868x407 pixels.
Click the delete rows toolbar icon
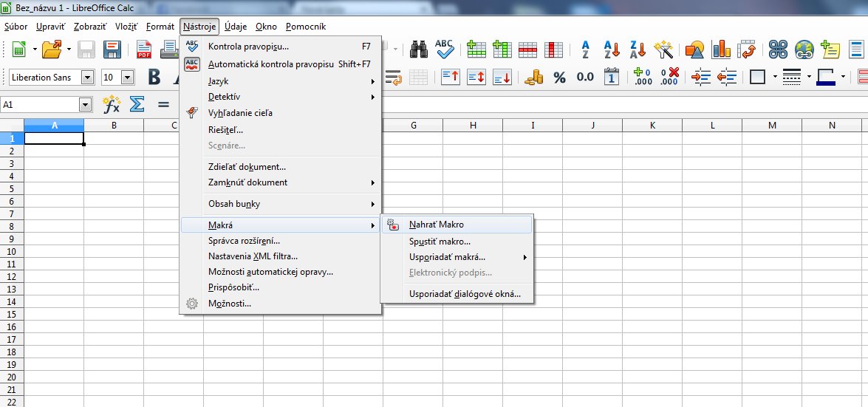point(527,49)
